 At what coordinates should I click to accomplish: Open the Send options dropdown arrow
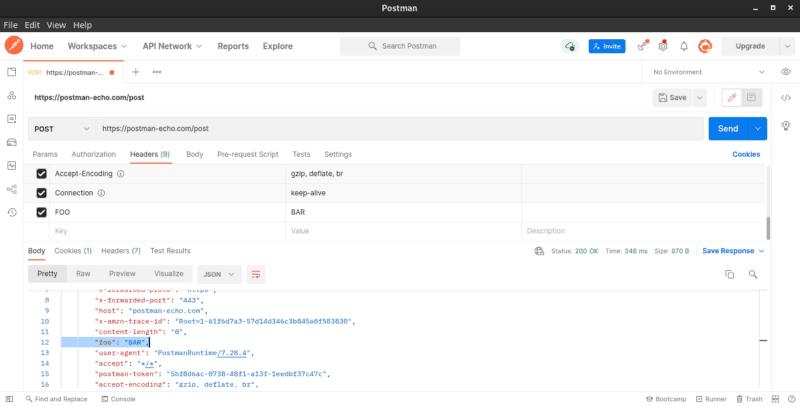757,129
